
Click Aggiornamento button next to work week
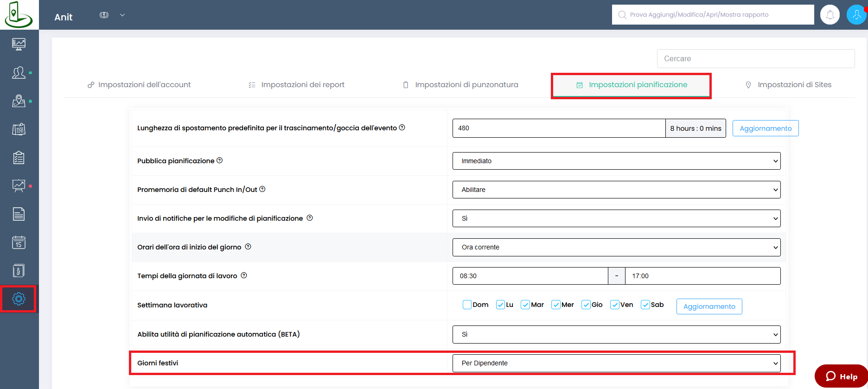[709, 306]
